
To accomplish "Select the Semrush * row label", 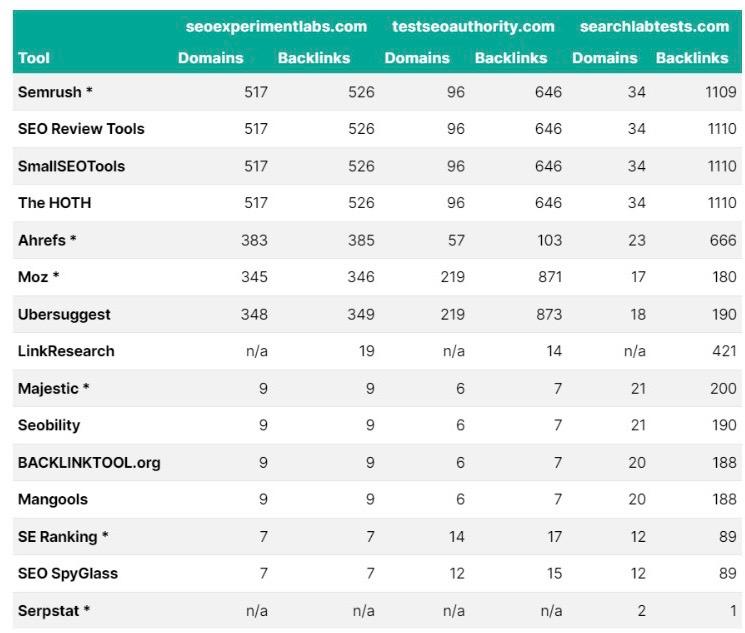I will point(55,92).
